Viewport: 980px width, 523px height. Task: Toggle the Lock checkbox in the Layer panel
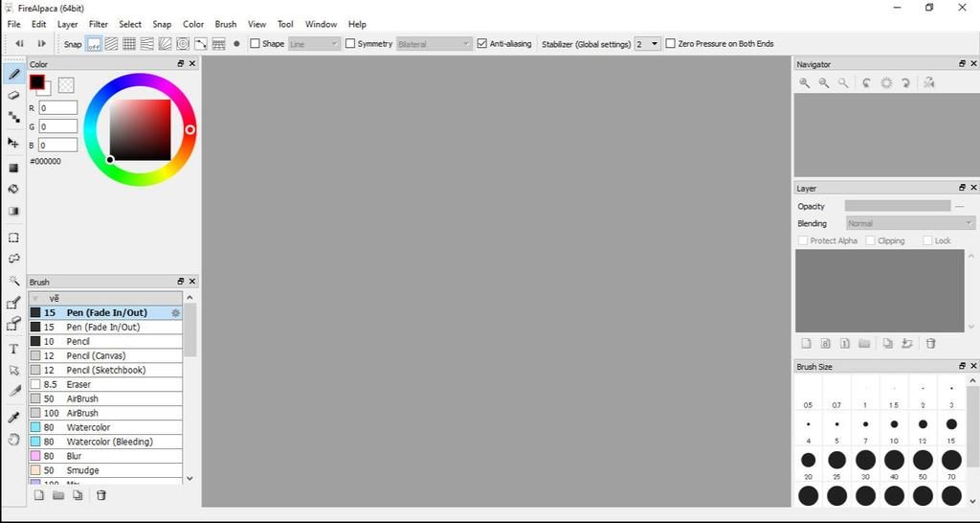point(927,240)
